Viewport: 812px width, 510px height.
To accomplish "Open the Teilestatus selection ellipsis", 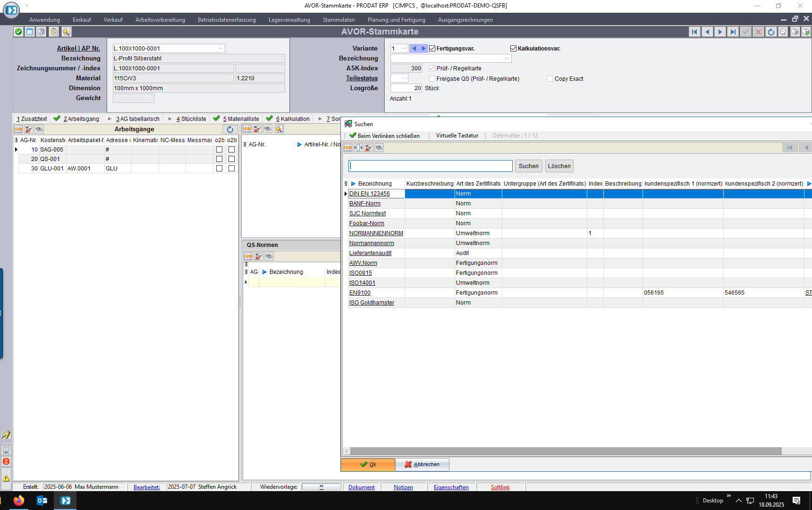I will (x=404, y=78).
